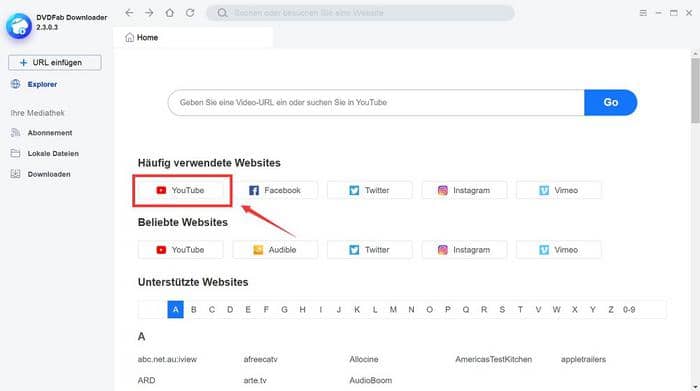
Task: Open the hamburger menu in the title bar
Action: [643, 13]
